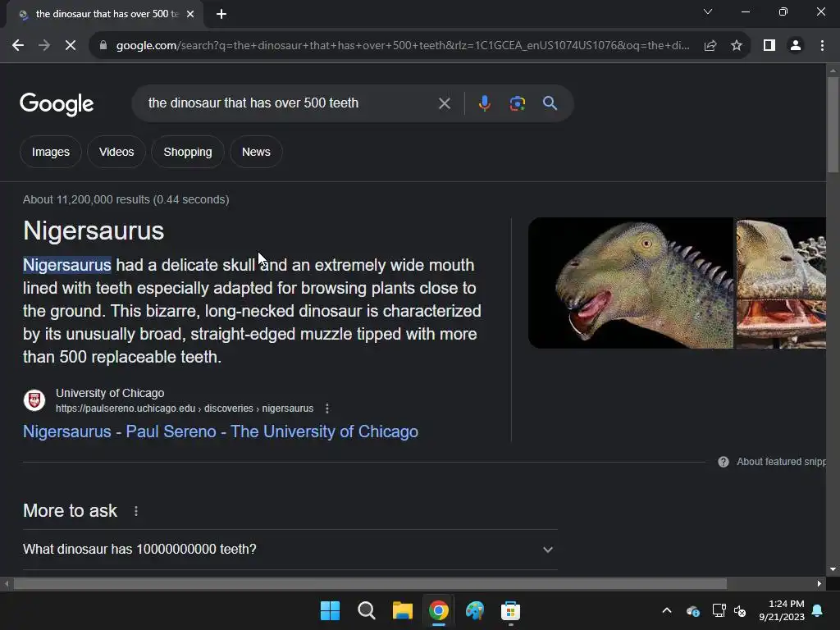Open network status tray icon
Viewport: 840px width, 630px height.
pyautogui.click(x=719, y=610)
